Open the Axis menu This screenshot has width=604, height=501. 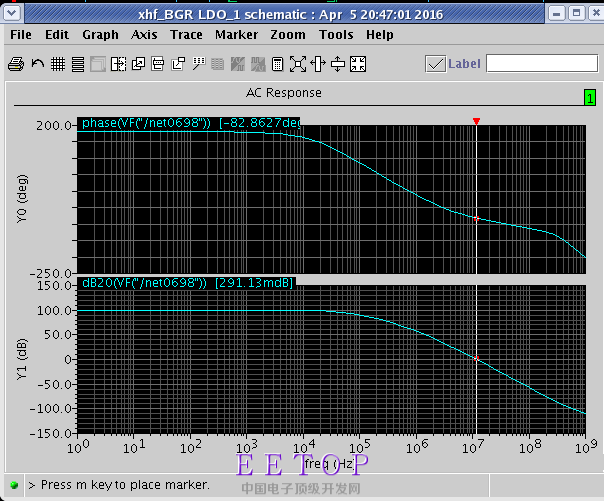tap(144, 35)
